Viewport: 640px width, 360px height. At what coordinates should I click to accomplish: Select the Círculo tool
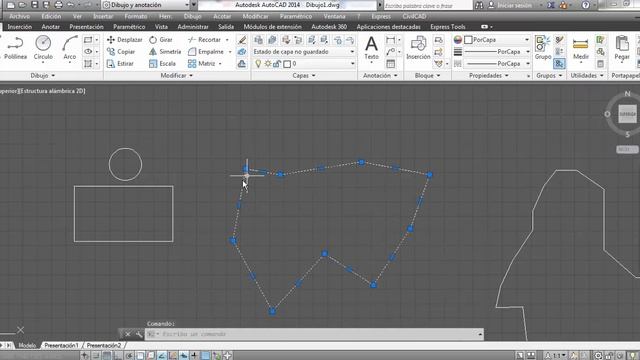(x=43, y=48)
